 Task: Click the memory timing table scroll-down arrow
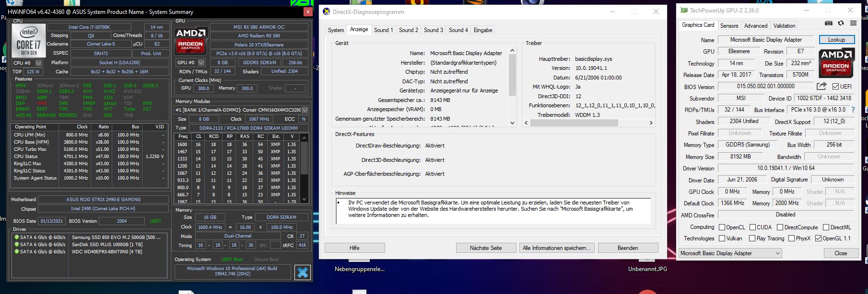(304, 199)
